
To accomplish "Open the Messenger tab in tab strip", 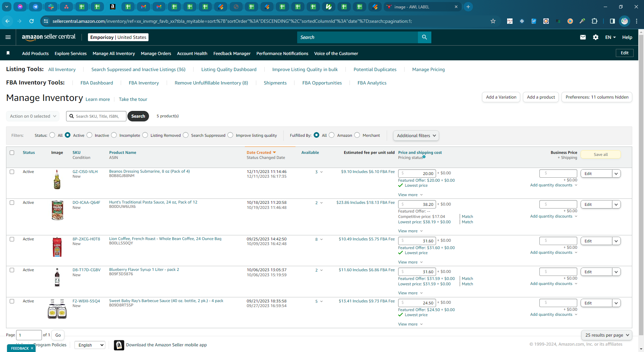I will pyautogui.click(x=20, y=7).
